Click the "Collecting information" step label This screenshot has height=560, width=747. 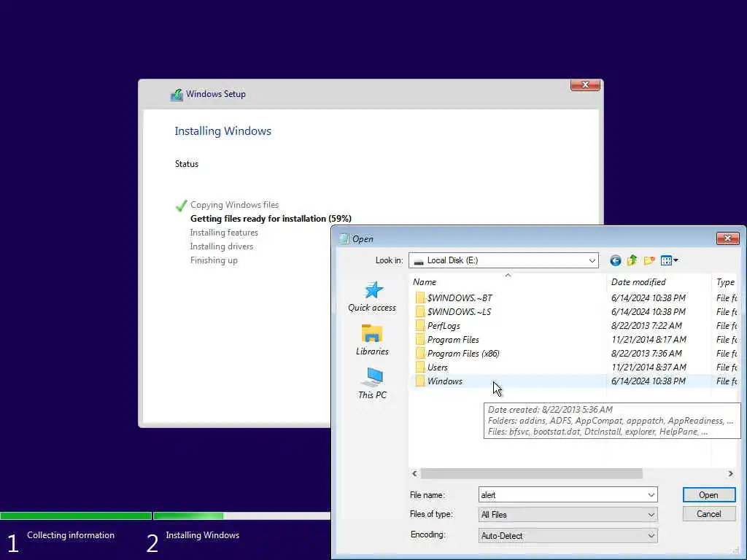click(71, 535)
